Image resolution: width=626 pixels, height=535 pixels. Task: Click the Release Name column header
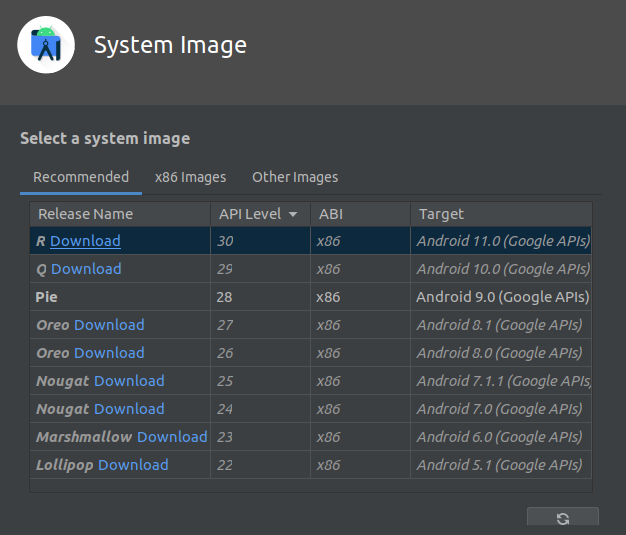pyautogui.click(x=120, y=214)
